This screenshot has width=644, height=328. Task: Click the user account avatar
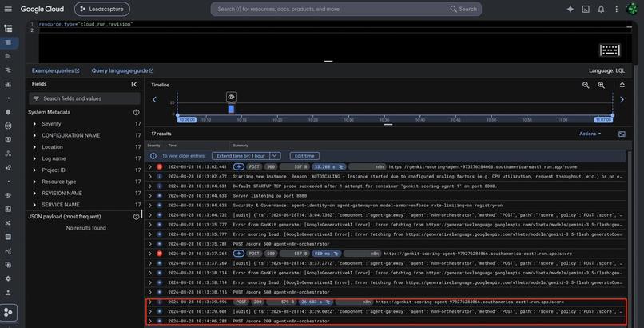(632, 9)
